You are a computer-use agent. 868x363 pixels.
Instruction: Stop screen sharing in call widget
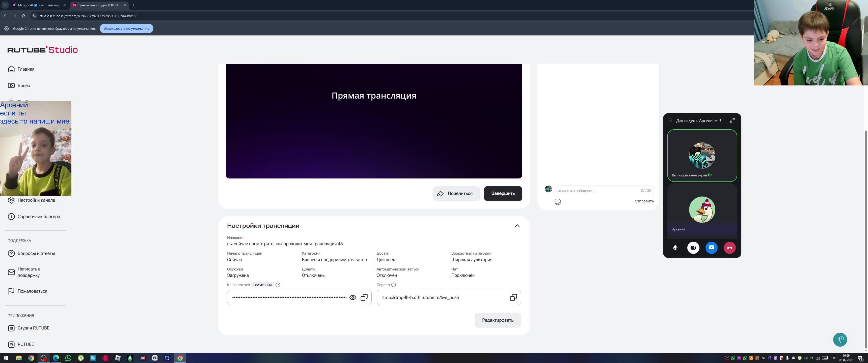coord(711,248)
